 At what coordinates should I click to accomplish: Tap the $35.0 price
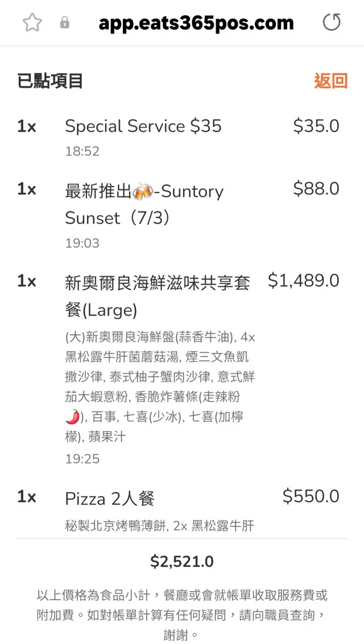tap(316, 126)
